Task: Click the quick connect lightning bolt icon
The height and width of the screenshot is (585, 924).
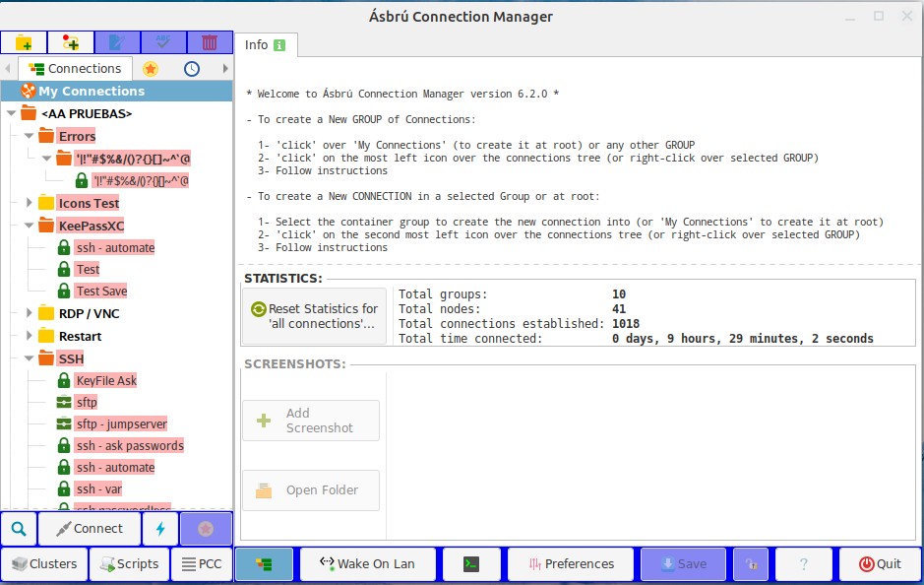Action: click(x=160, y=529)
